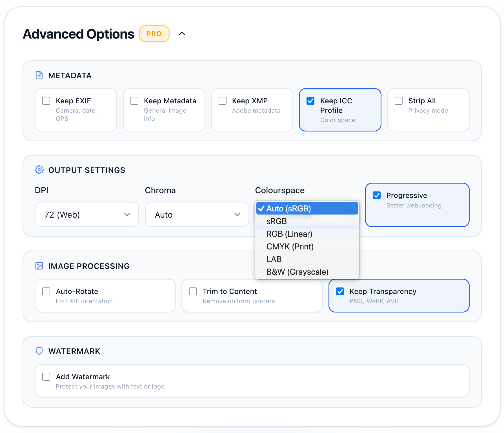Check the Keep XMP option
504x433 pixels.
223,101
